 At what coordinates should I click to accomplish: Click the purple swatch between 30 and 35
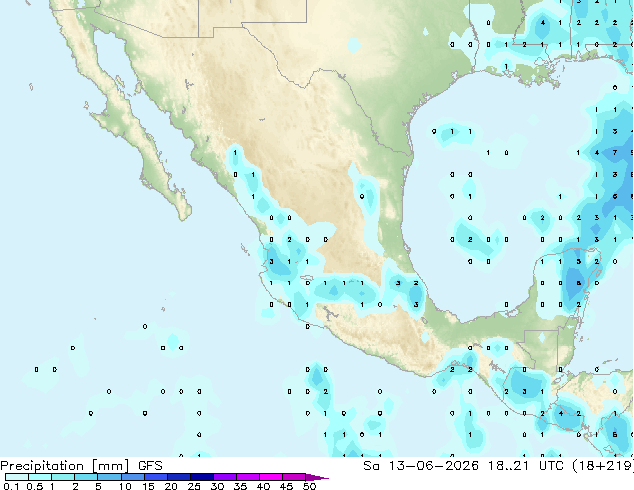225,477
